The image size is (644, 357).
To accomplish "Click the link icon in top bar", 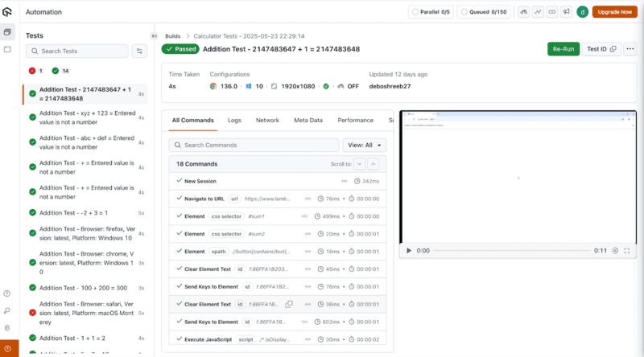I will tap(552, 12).
